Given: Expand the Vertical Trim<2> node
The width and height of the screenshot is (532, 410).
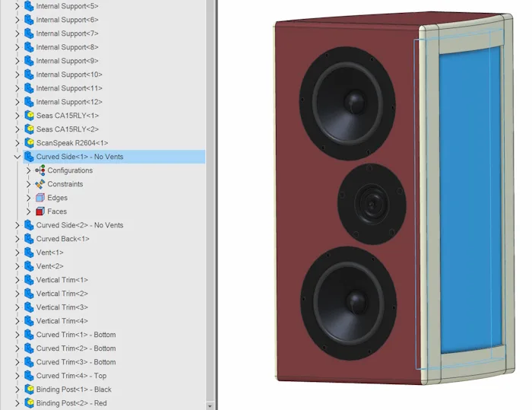Looking at the screenshot, I should 17,294.
